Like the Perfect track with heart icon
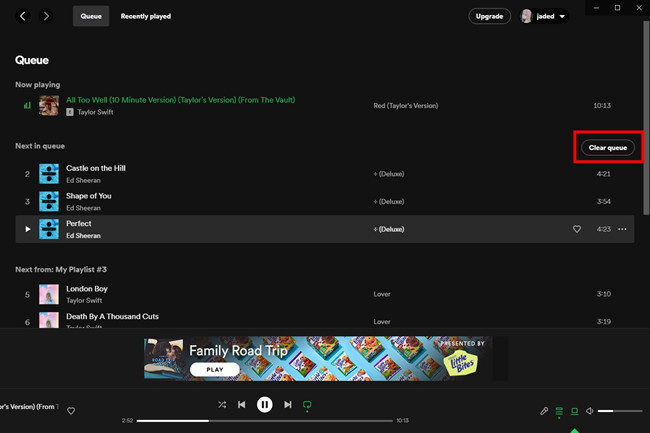 [x=577, y=229]
